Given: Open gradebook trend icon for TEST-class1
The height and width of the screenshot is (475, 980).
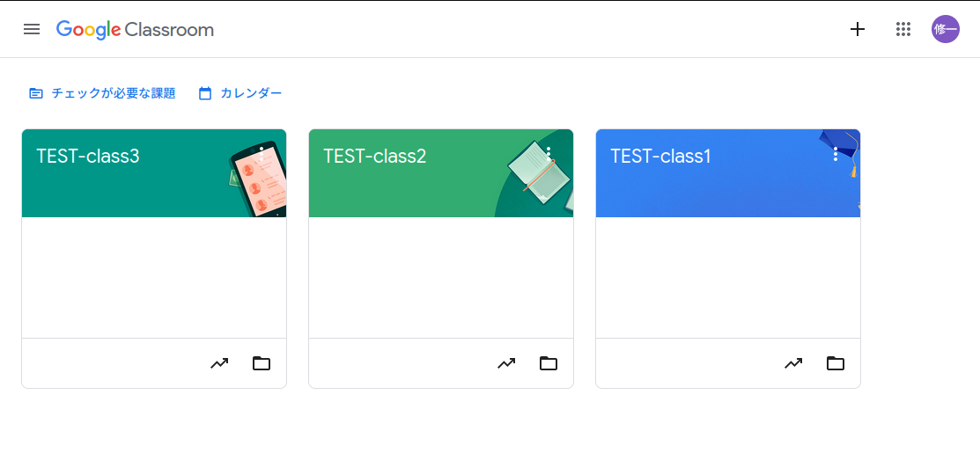Looking at the screenshot, I should click(793, 363).
